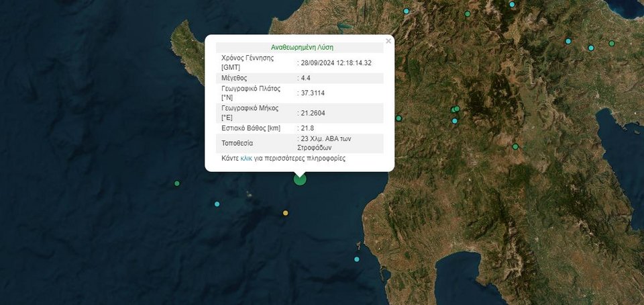The width and height of the screenshot is (644, 305).
Task: Click the longitude value '21.2604'
Action: point(313,113)
